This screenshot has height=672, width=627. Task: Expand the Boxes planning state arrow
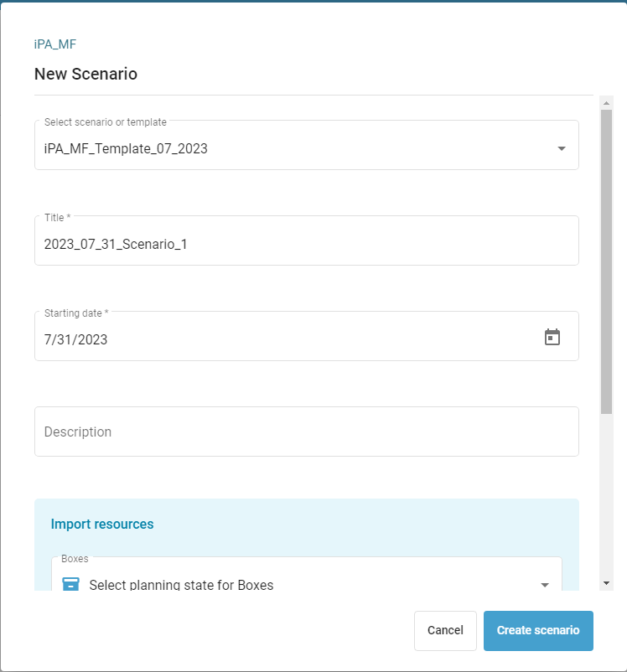pyautogui.click(x=545, y=585)
